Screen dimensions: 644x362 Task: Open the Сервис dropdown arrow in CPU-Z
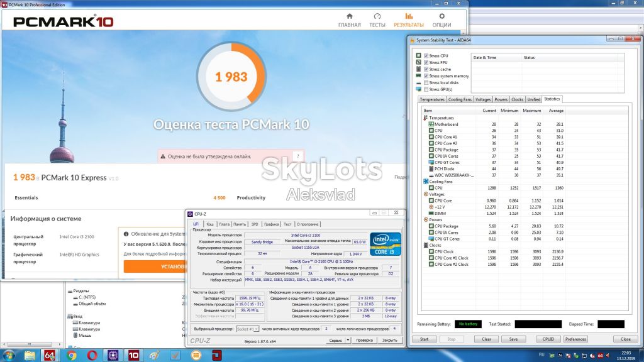(x=348, y=340)
